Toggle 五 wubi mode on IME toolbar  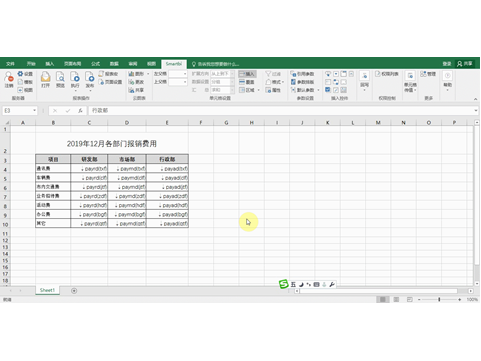293,284
